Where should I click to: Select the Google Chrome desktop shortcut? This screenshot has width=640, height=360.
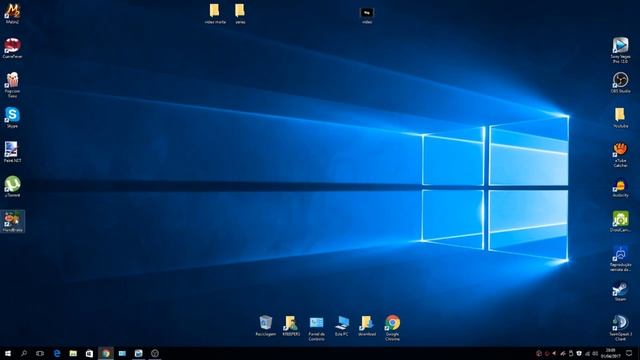pyautogui.click(x=392, y=328)
